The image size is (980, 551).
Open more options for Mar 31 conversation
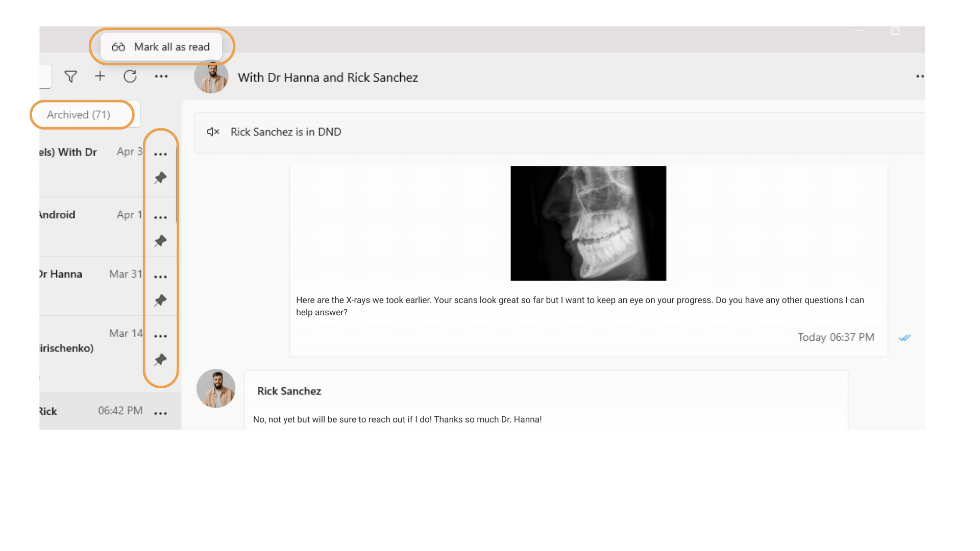click(x=160, y=277)
